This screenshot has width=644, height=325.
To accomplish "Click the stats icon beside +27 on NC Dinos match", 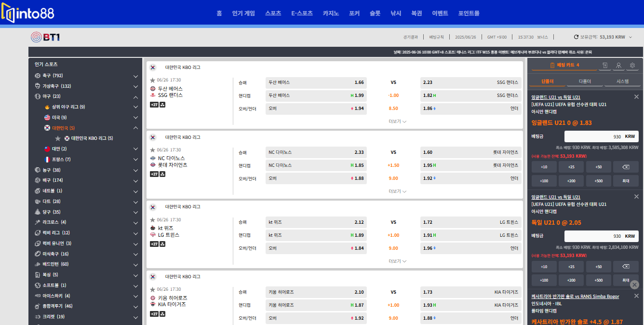I will 162,174.
